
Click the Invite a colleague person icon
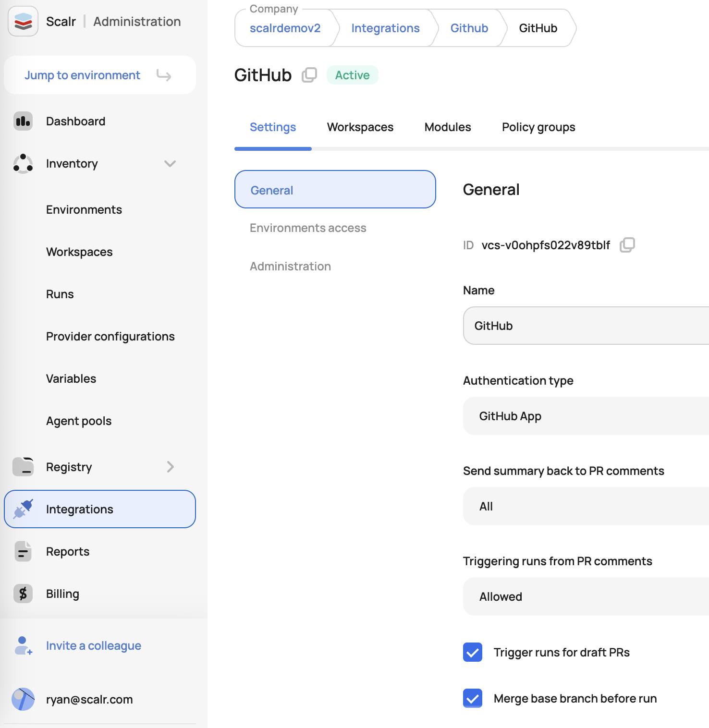[x=23, y=645]
